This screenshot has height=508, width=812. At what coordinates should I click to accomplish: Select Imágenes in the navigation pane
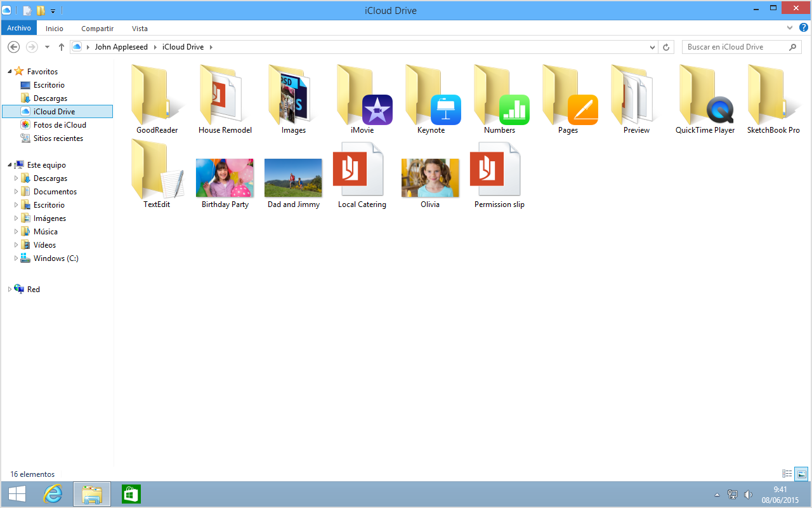click(49, 218)
